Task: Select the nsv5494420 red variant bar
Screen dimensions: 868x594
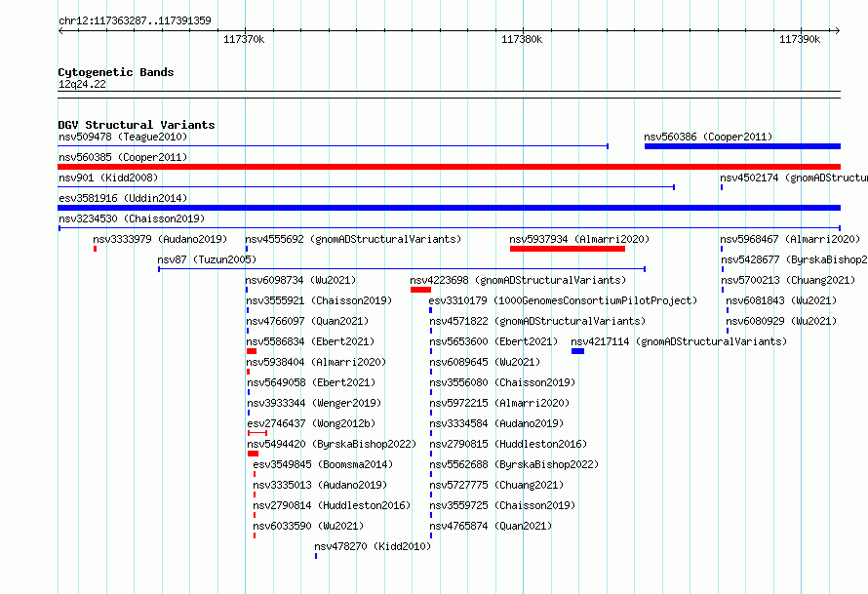Action: (253, 454)
